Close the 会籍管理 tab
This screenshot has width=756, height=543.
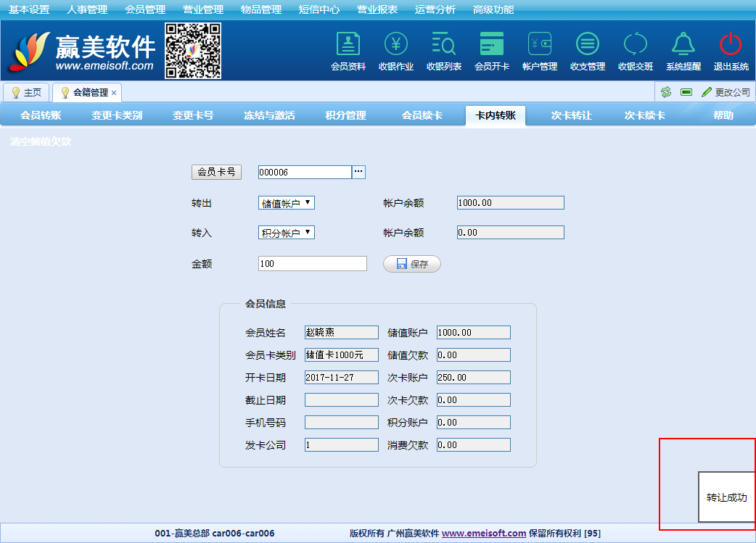pos(114,93)
